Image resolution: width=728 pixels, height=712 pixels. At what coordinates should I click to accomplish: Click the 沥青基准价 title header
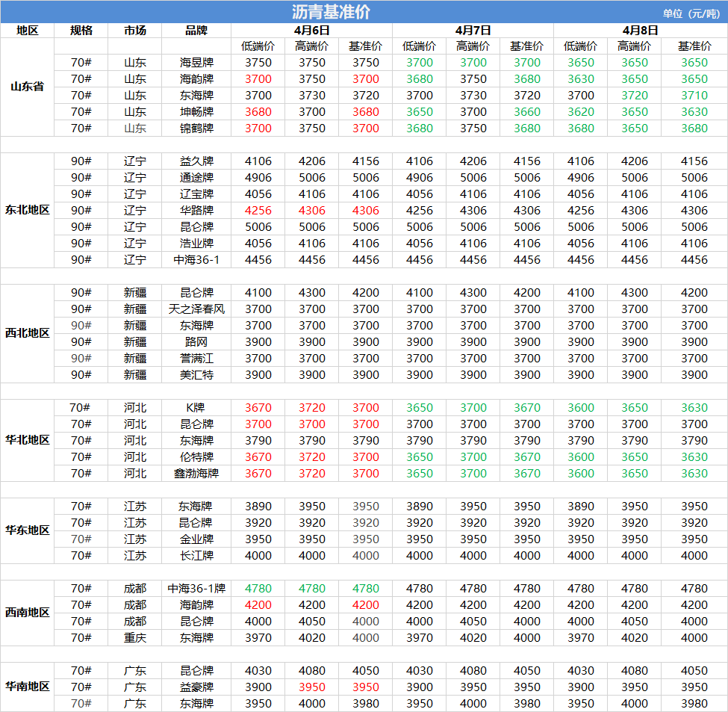coord(331,12)
